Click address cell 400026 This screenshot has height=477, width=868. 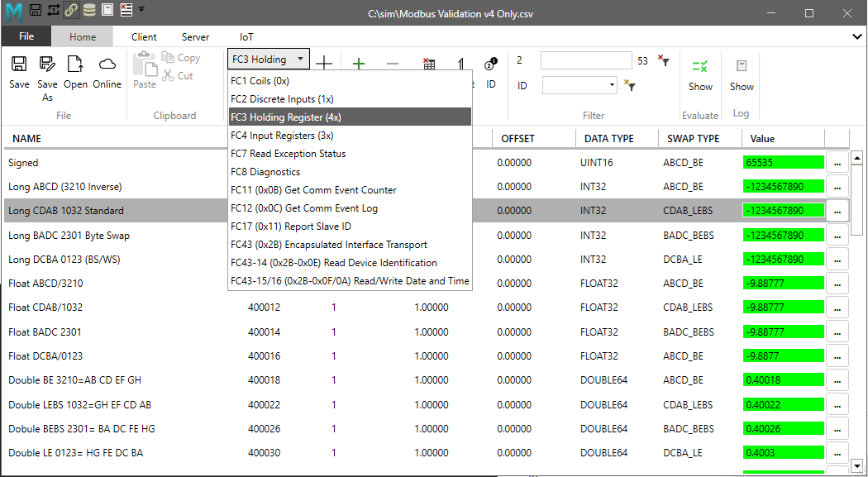point(264,429)
